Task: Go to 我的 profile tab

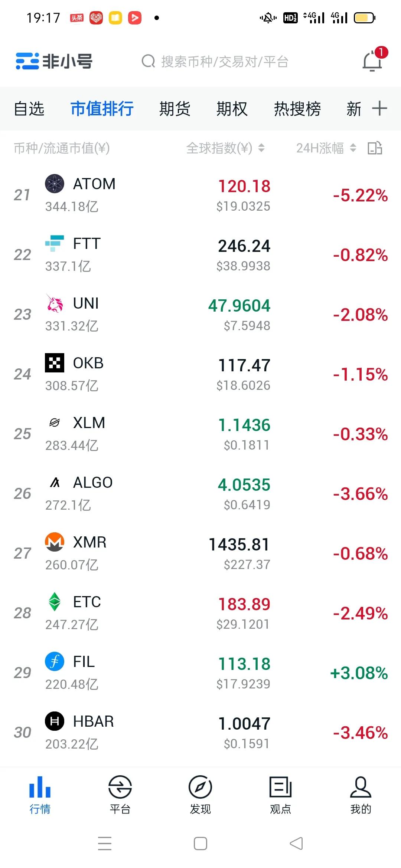Action: click(361, 794)
